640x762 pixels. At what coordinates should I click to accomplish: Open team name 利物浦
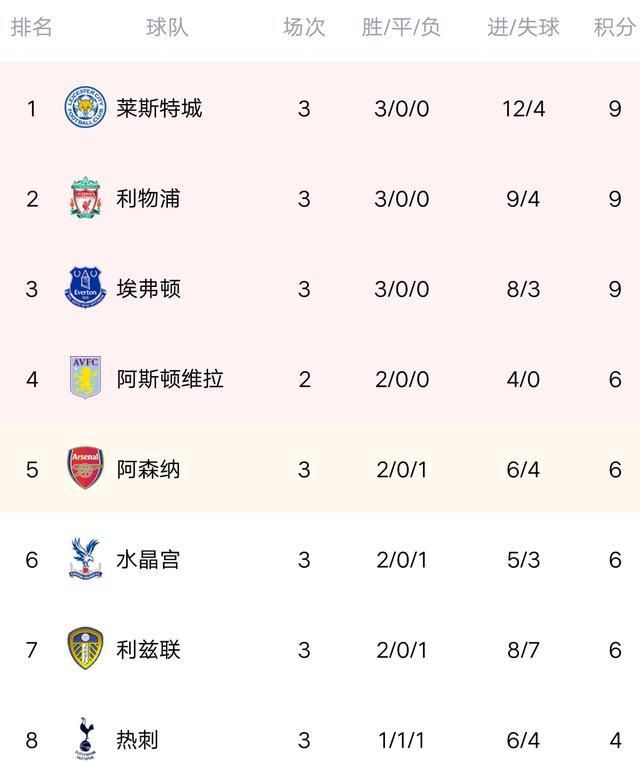click(x=148, y=198)
